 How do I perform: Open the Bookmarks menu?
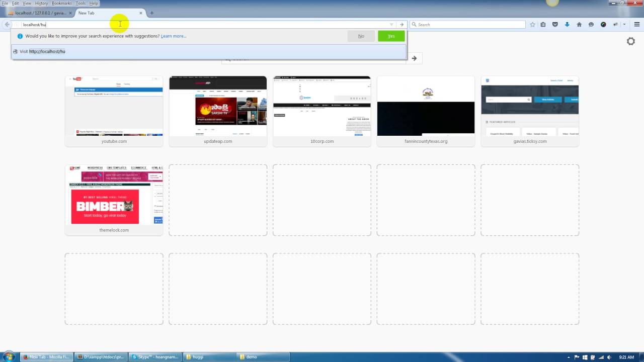[x=62, y=3]
